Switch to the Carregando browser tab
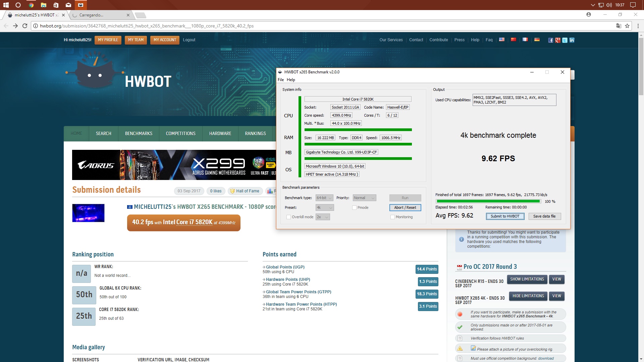Screen dimensions: 644x362 (101, 15)
